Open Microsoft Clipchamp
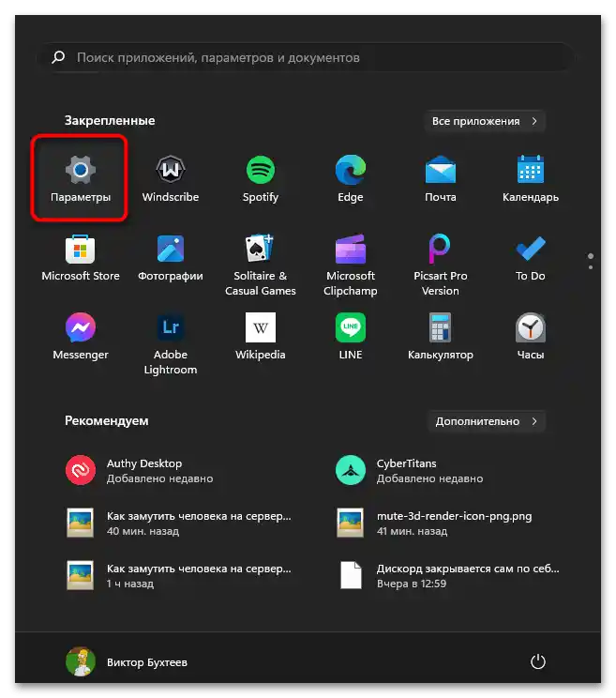The image size is (616, 698). click(x=351, y=265)
